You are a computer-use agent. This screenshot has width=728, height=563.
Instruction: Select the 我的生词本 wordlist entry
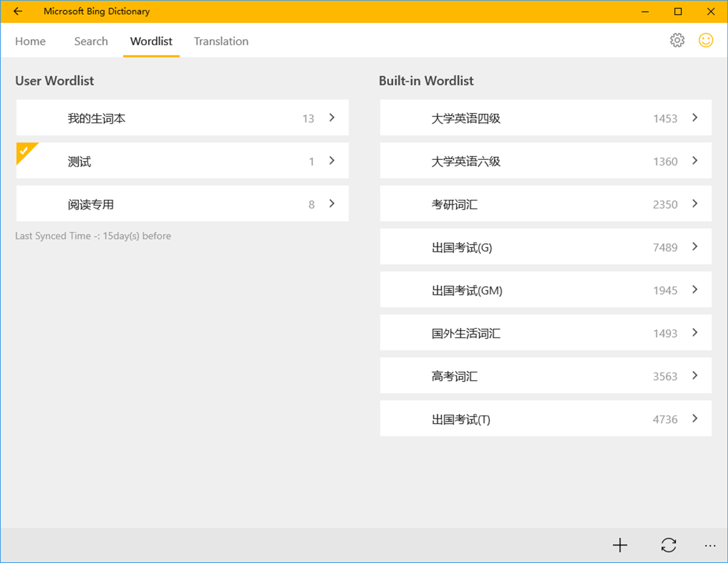coord(182,118)
